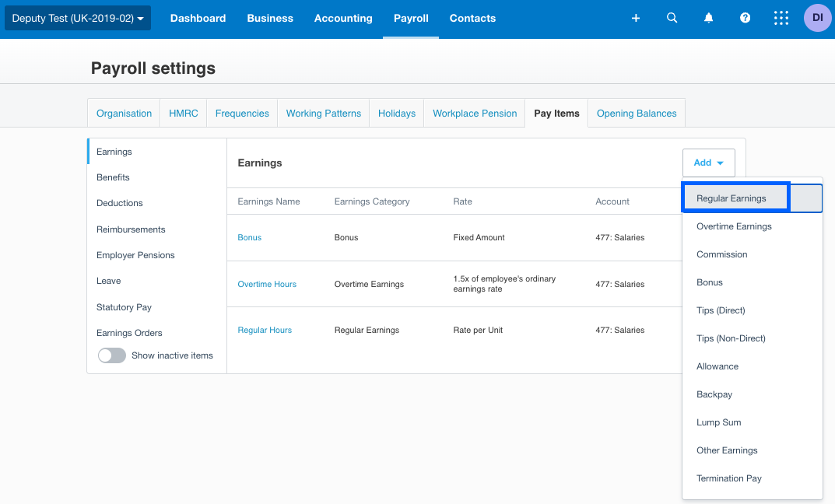Open the Business menu
Image resolution: width=835 pixels, height=504 pixels.
(270, 18)
